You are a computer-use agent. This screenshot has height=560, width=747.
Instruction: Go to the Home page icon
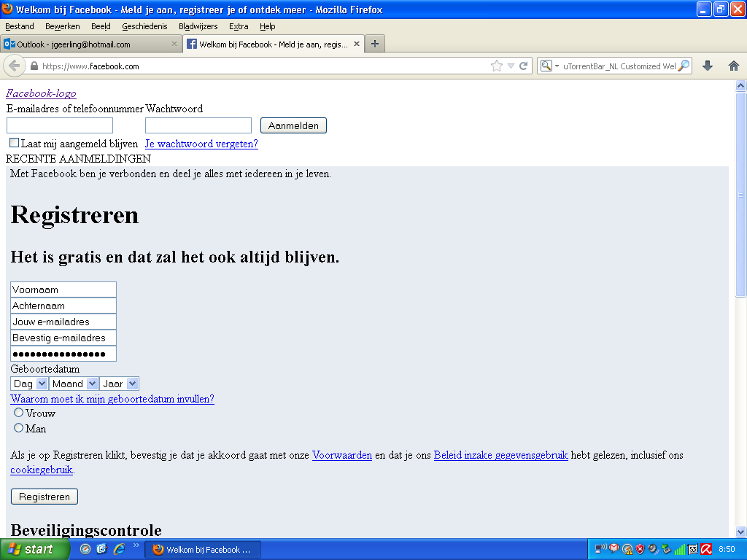click(734, 66)
